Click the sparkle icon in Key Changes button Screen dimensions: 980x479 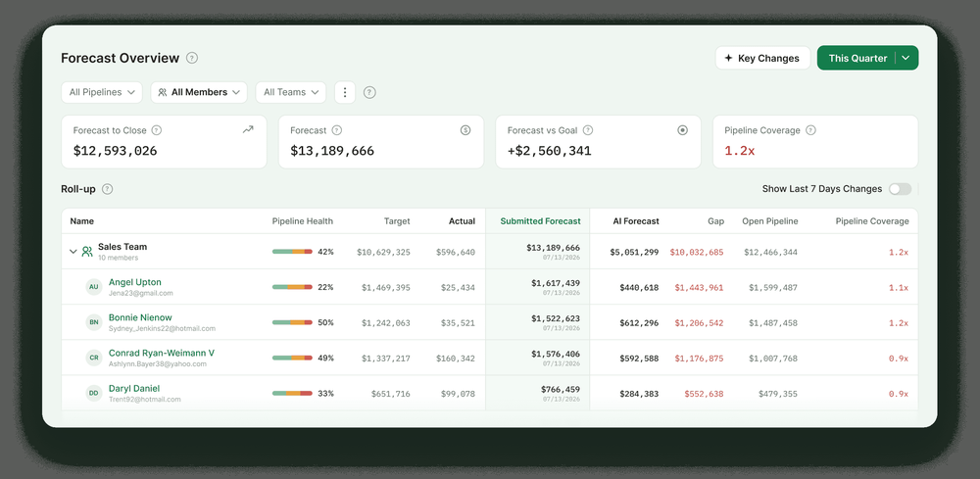coord(728,58)
